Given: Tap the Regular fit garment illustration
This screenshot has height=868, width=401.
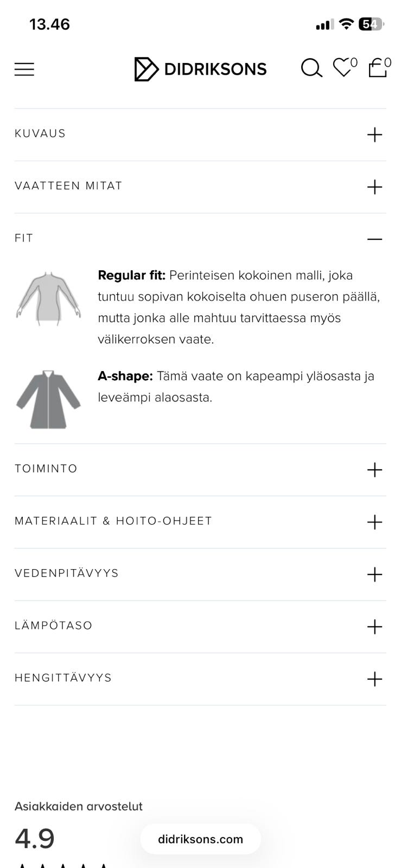Looking at the screenshot, I should pyautogui.click(x=49, y=298).
